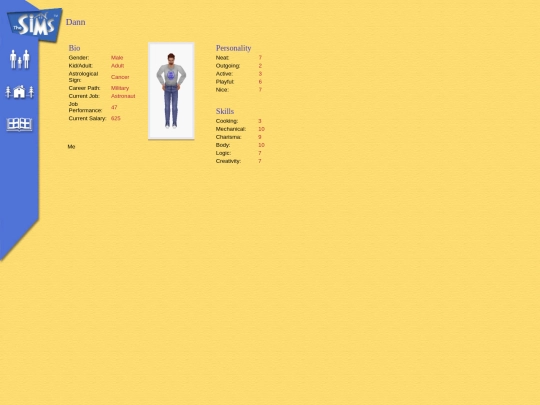Screen dimensions: 540x405
Task: Click the Outgoing personality label
Action: (228, 66)
